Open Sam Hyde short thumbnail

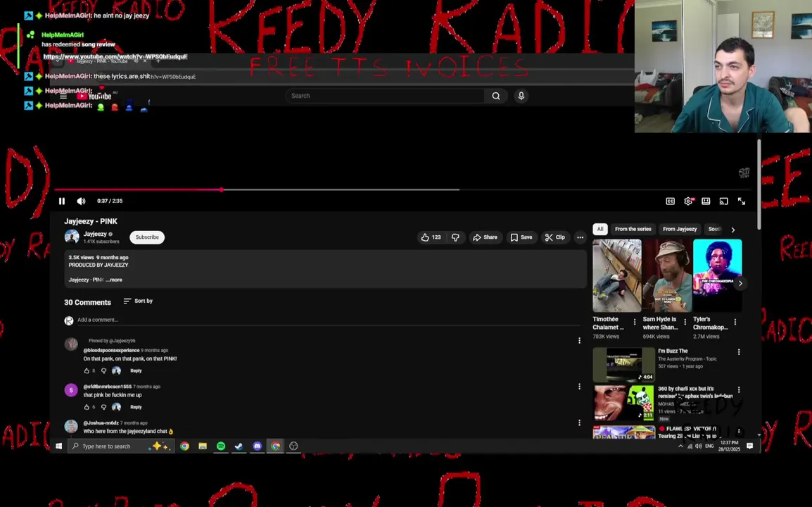(x=667, y=275)
